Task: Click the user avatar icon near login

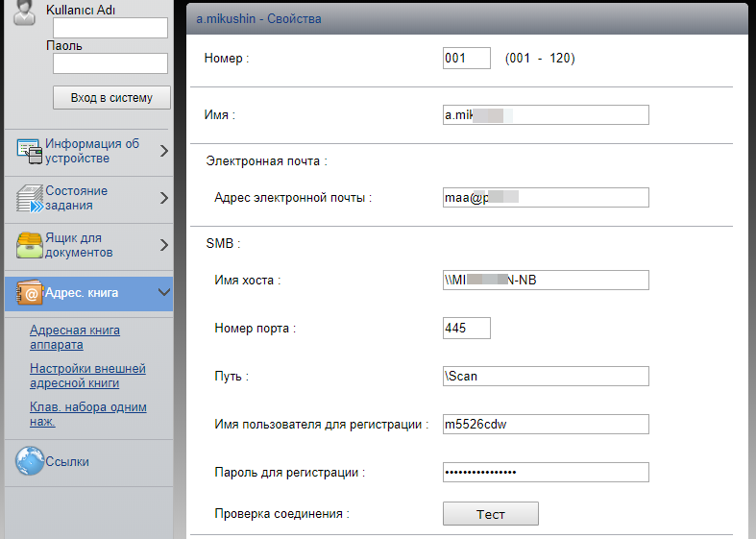Action: click(24, 12)
